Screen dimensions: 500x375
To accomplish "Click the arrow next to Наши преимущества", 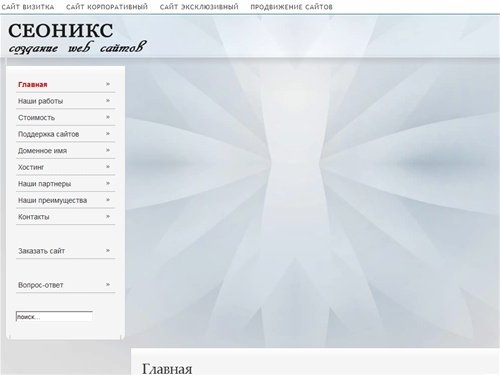I will click(108, 200).
